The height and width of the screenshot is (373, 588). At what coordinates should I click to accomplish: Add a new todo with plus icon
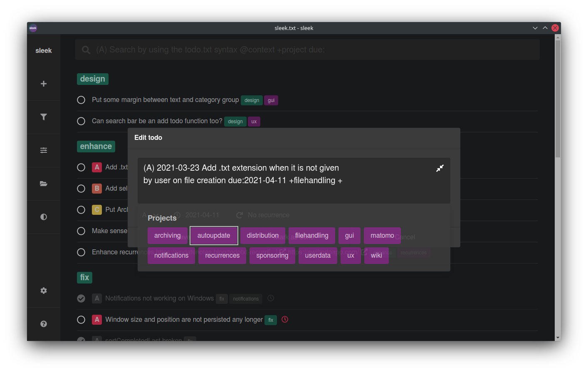(44, 84)
